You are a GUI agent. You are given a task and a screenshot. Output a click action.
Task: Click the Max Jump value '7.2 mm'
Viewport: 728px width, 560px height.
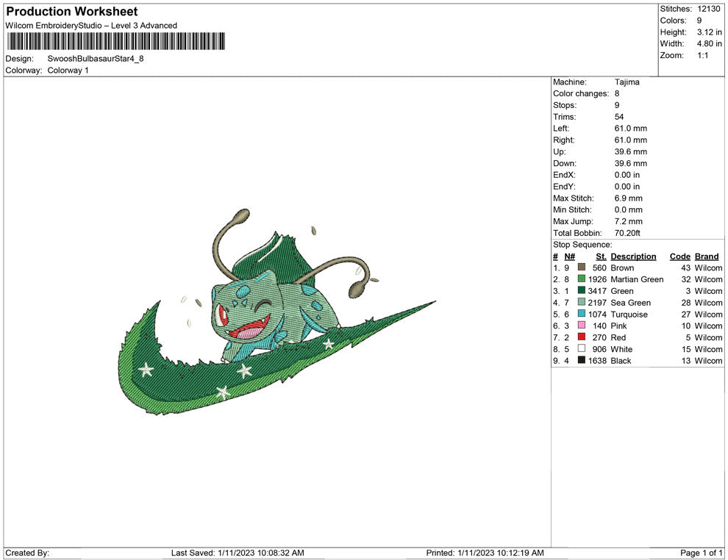click(629, 221)
